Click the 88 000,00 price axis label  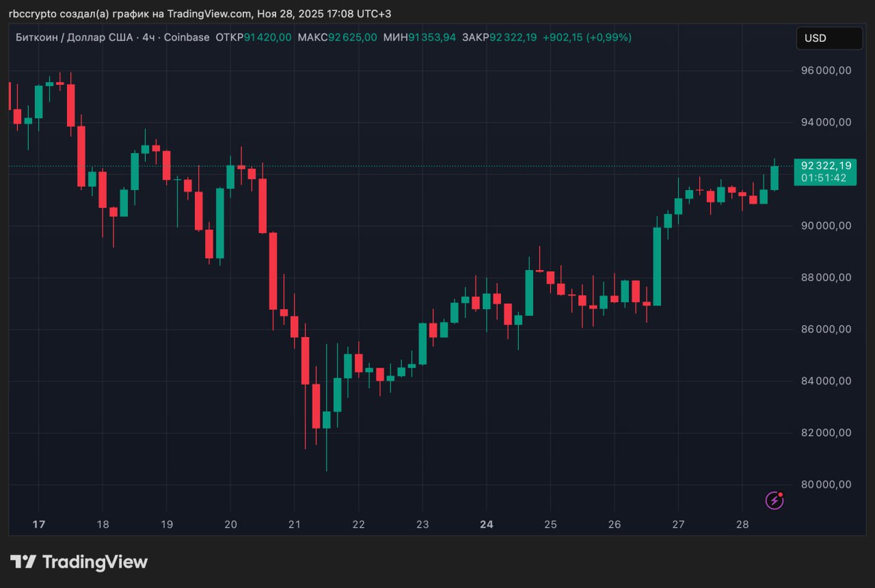tap(826, 278)
